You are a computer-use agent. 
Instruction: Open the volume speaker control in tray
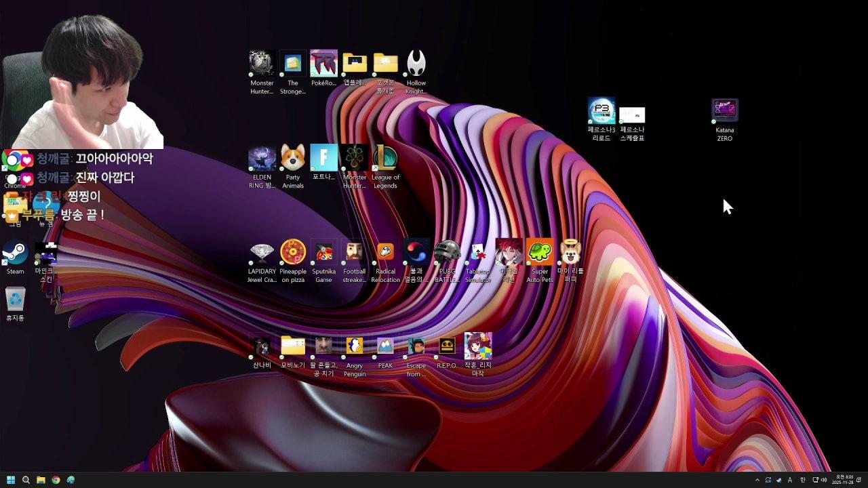point(824,480)
